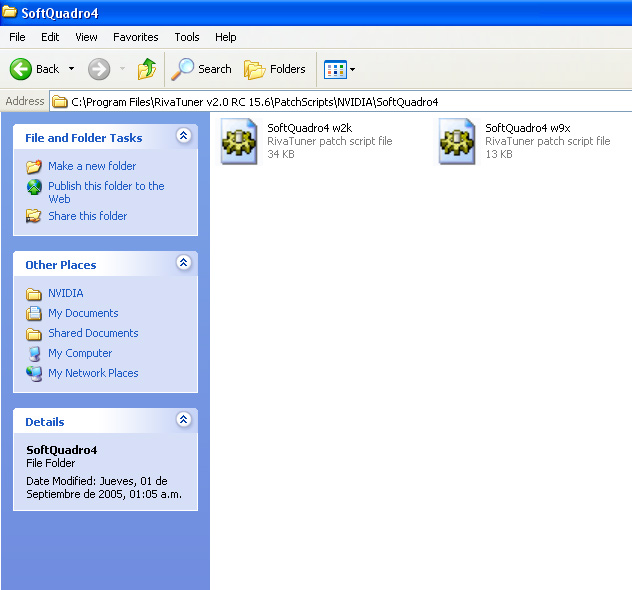Open the Back history dropdown arrow

click(x=71, y=69)
